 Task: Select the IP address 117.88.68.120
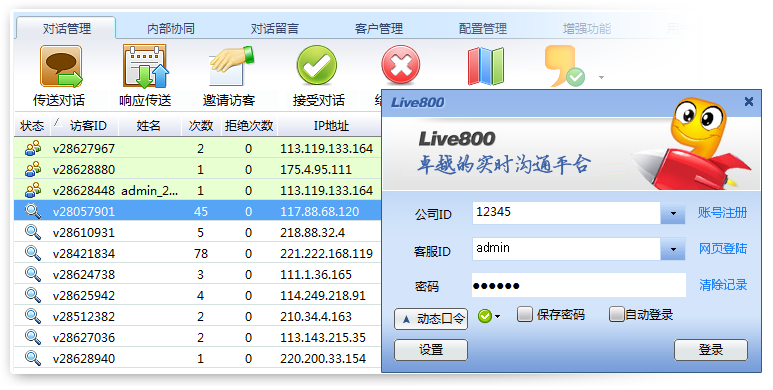(320, 212)
